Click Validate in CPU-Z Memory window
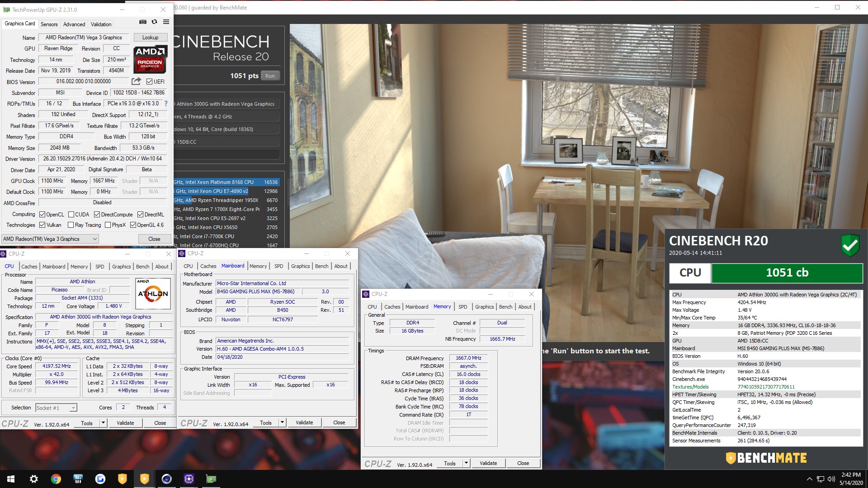 coord(488,463)
